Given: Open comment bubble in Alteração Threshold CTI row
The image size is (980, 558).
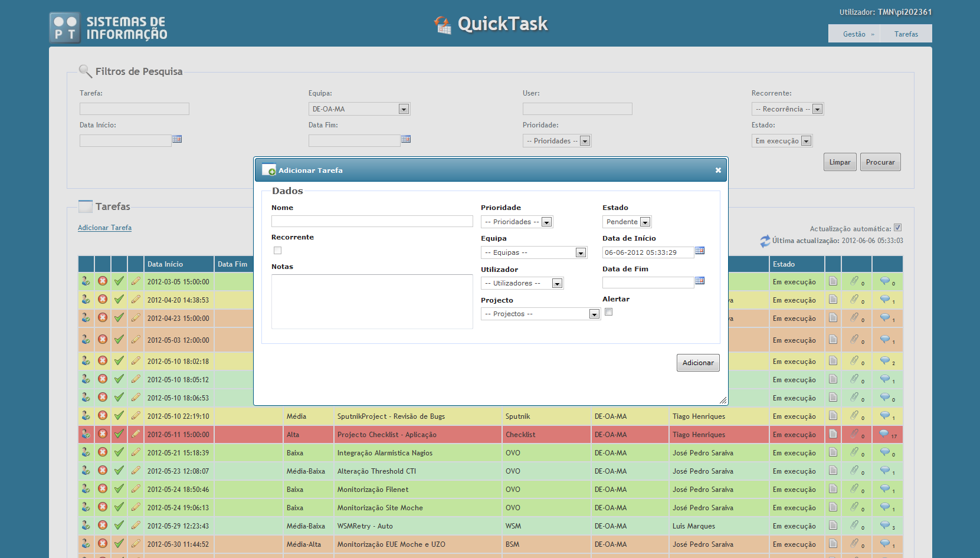Looking at the screenshot, I should 885,470.
